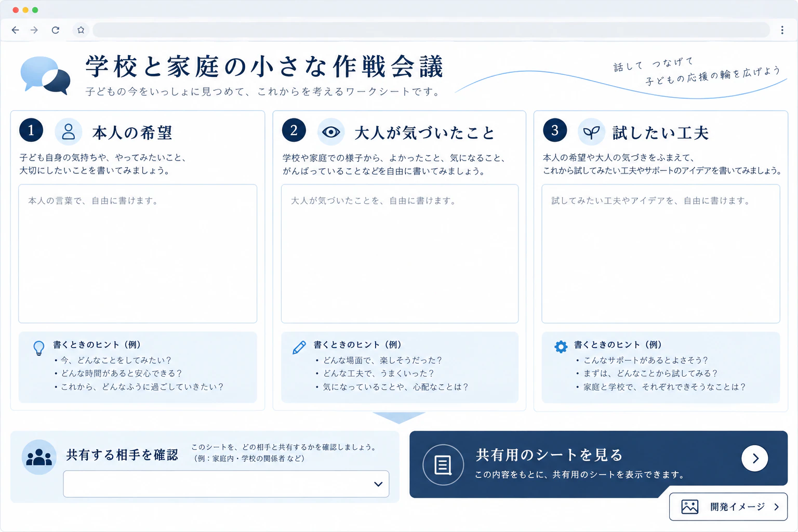Screen dimensions: 798x532
Task: Click the 大人が気づいたこと section title
Action: [x=424, y=133]
